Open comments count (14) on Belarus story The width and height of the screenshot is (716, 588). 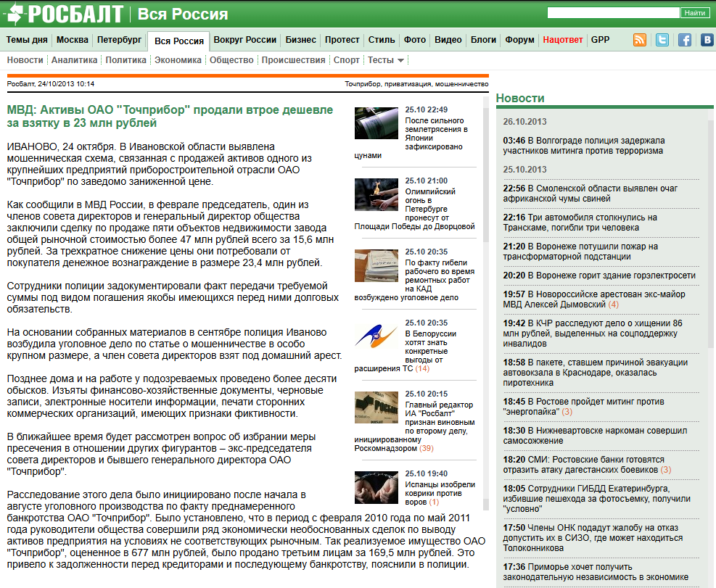[422, 368]
